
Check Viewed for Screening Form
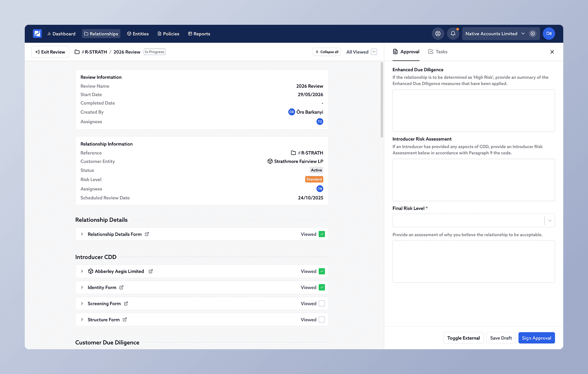[322, 304]
